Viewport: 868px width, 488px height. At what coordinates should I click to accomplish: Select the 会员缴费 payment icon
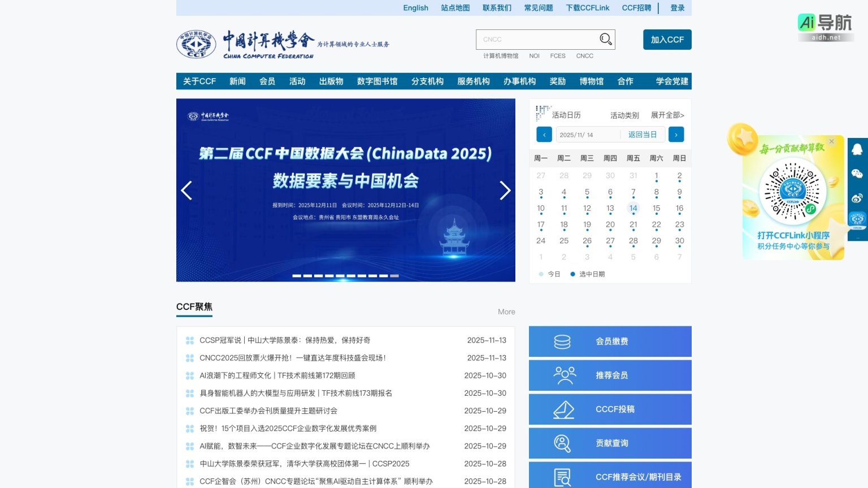point(562,341)
